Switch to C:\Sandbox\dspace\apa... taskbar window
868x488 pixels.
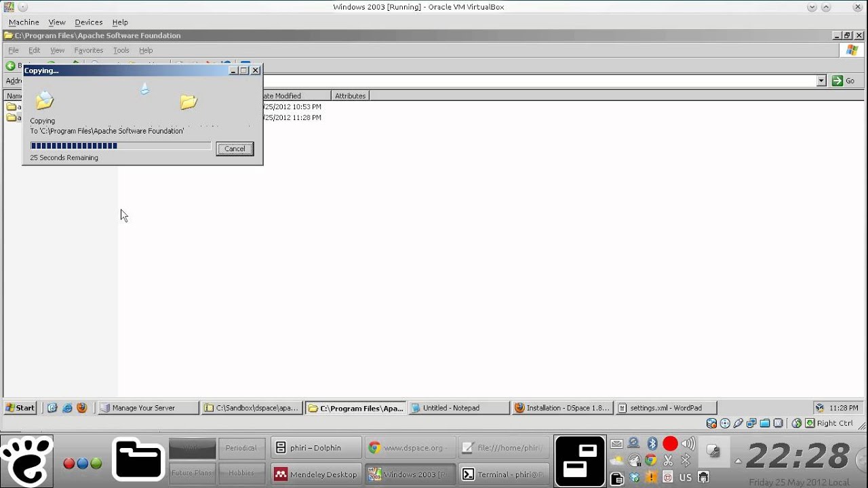[x=252, y=408]
